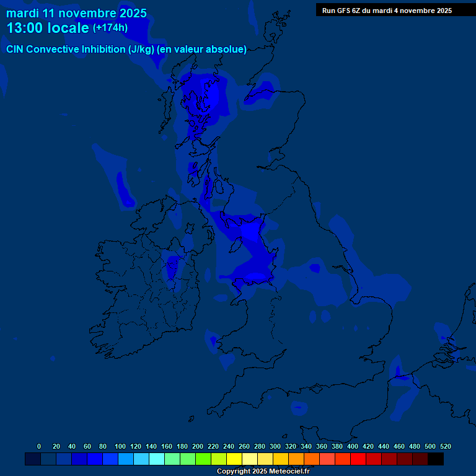Click the 'Run GFS 6Z' info banner
476x476 pixels.
click(387, 11)
